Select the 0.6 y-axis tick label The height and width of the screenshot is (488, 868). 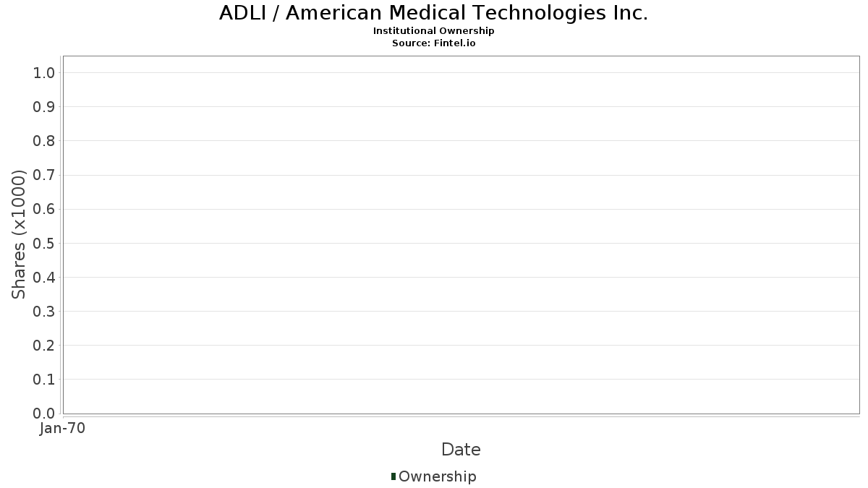click(x=44, y=209)
